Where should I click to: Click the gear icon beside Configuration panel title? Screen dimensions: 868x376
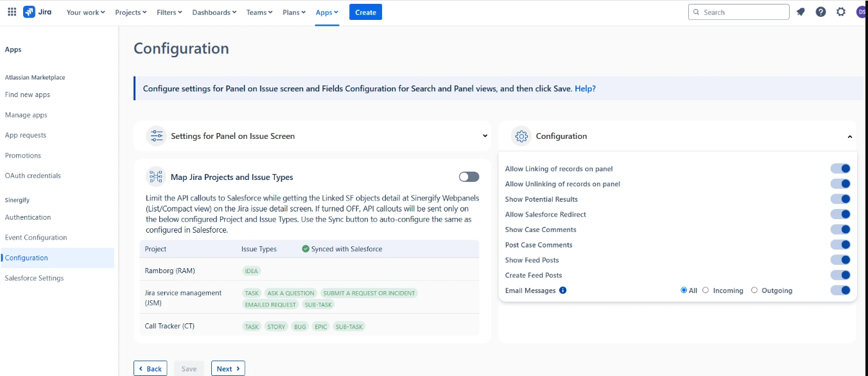tap(521, 136)
